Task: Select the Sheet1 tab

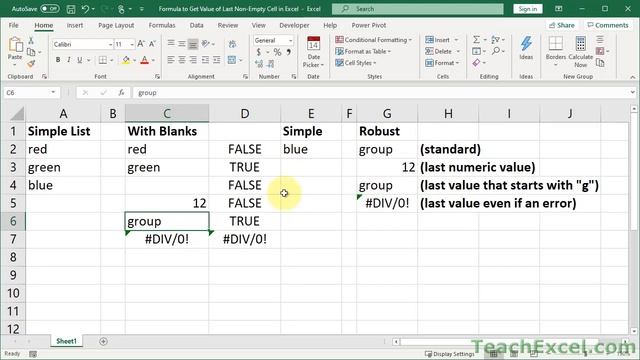Action: click(66, 341)
